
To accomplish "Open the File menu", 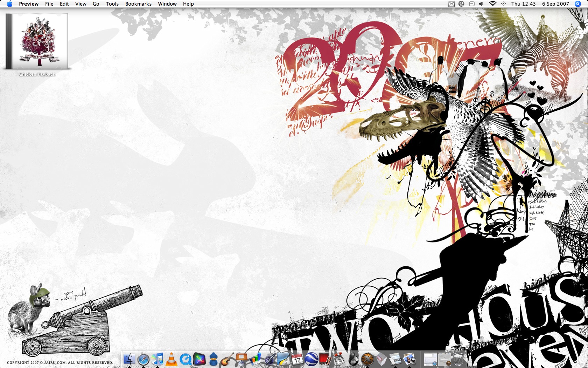I will point(49,4).
